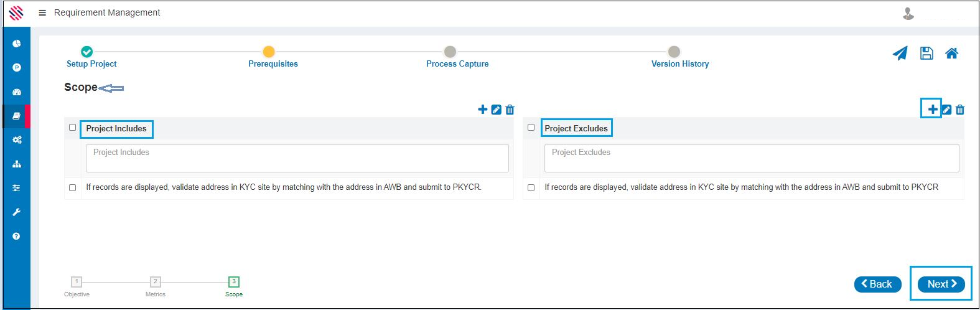Jump to Metrics sub-step 2
This screenshot has height=310, width=980.
(156, 282)
